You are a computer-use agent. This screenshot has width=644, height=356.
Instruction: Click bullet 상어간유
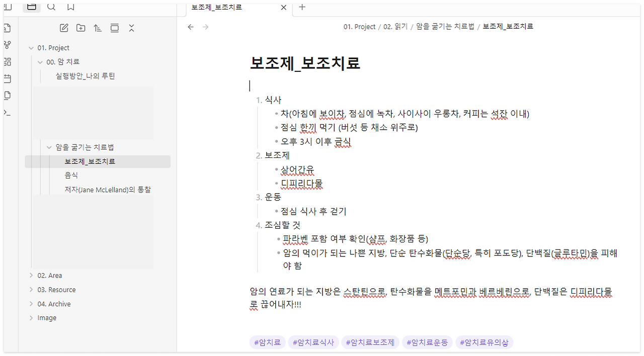pyautogui.click(x=297, y=169)
